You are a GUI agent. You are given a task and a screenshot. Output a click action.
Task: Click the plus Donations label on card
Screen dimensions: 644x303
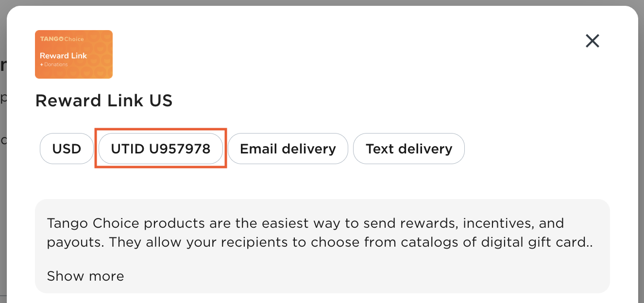(x=54, y=65)
